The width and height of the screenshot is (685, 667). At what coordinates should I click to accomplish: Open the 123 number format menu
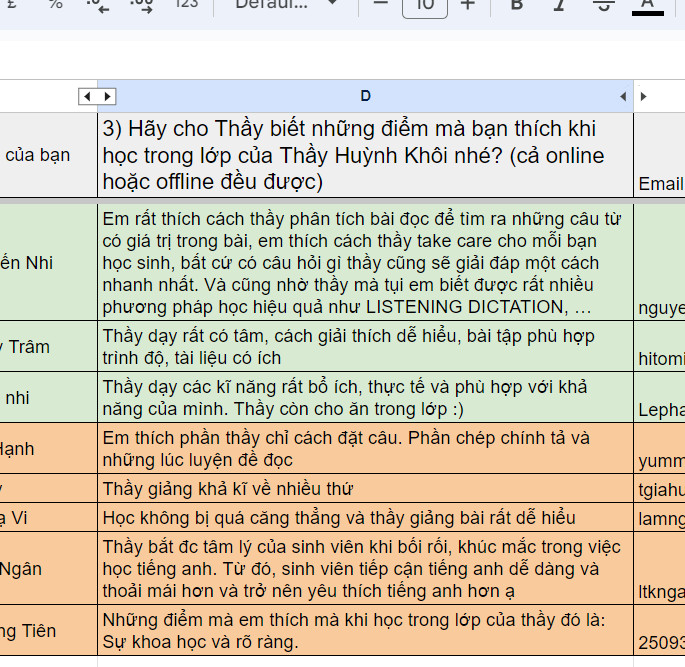pos(187,3)
